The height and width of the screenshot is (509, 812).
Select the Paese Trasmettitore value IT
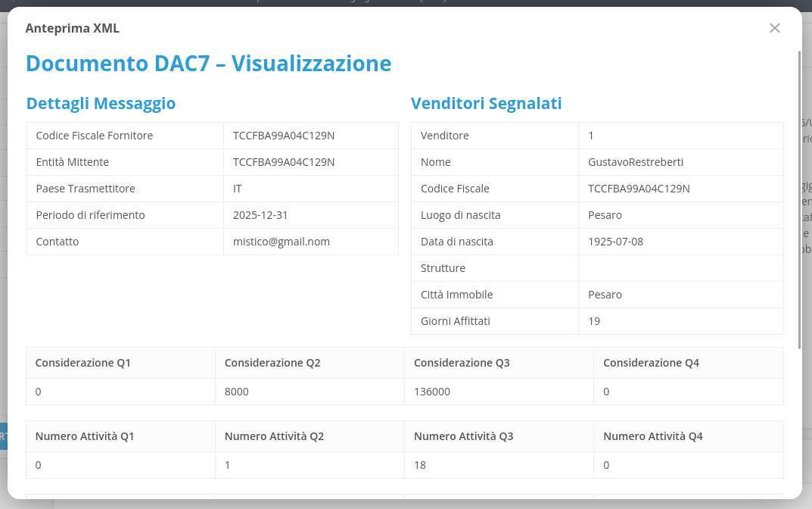pos(238,189)
